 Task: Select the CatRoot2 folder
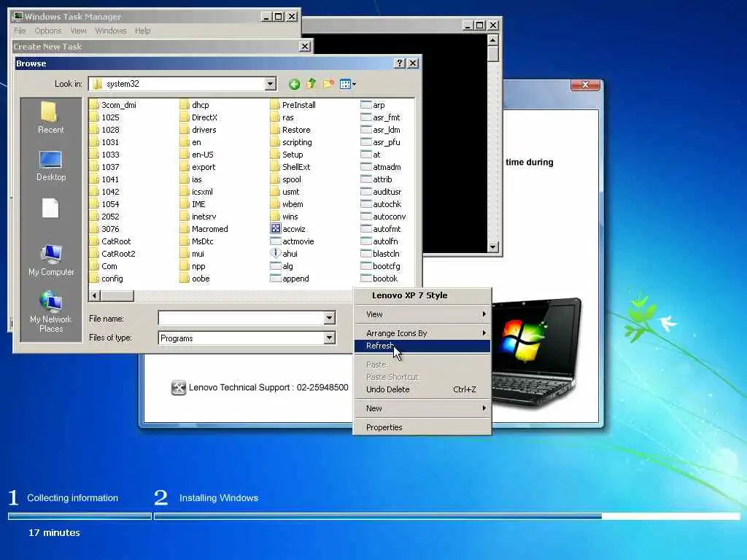112,254
